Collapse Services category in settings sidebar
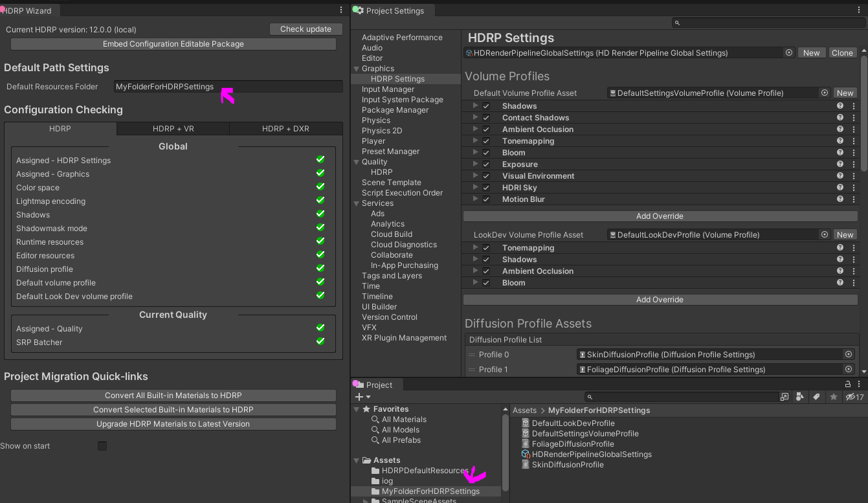This screenshot has height=503, width=868. [356, 203]
